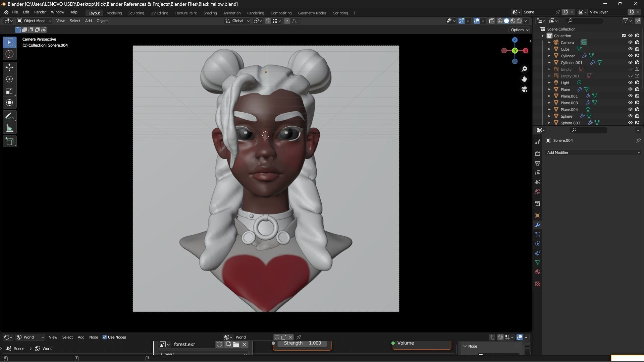
Task: Open the Material properties tab
Action: click(x=538, y=272)
